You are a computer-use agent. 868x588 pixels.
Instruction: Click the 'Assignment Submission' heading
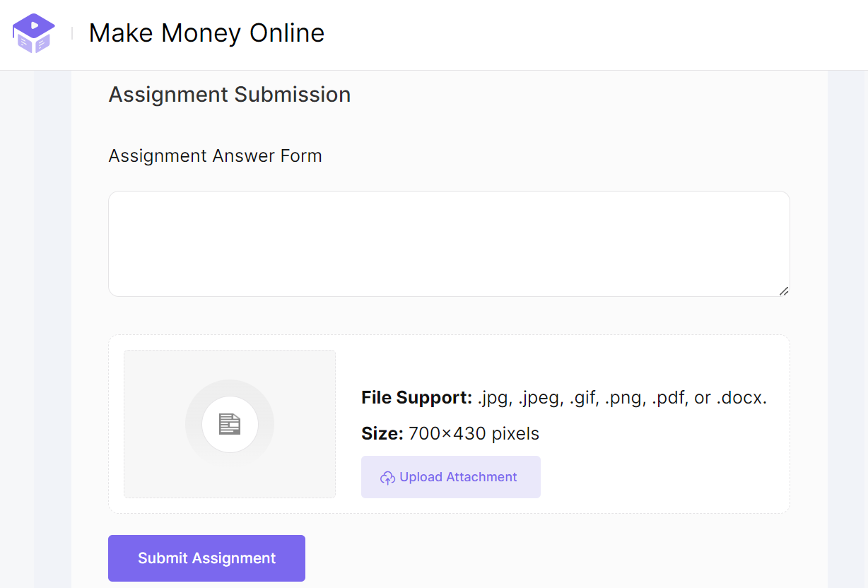click(229, 94)
